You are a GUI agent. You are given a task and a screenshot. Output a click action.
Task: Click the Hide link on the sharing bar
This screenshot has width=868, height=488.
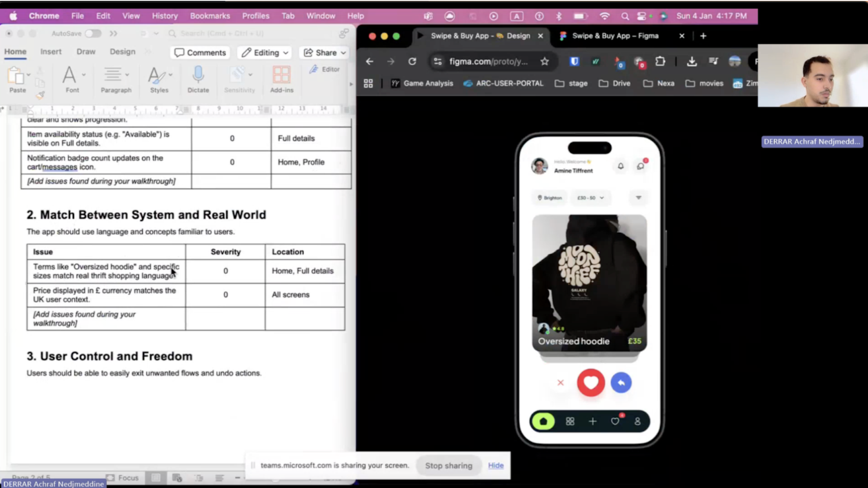tap(495, 466)
